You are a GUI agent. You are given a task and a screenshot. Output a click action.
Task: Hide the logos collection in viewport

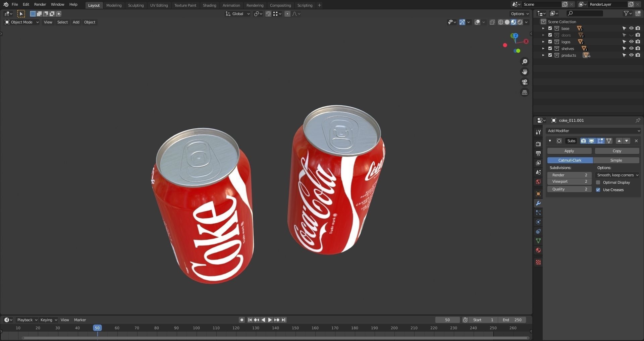(631, 42)
